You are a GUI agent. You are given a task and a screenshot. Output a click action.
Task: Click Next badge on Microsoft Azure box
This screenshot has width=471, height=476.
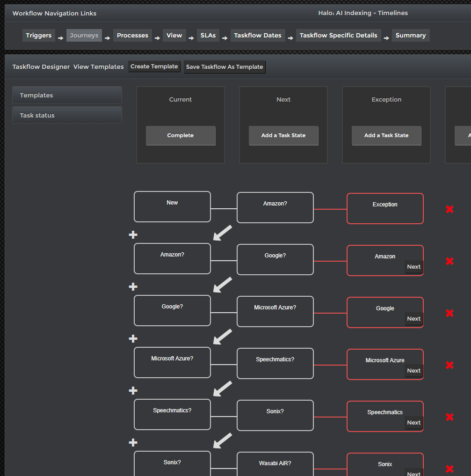point(413,371)
